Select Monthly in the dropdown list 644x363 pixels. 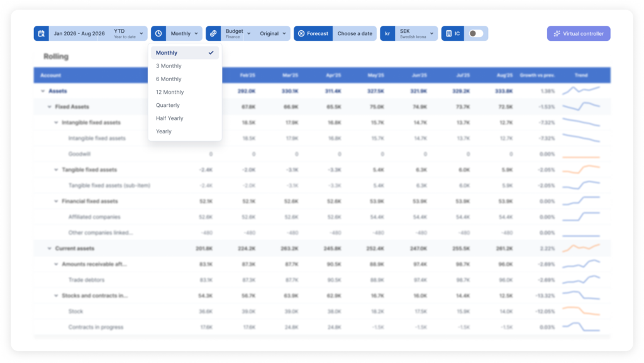(x=185, y=53)
